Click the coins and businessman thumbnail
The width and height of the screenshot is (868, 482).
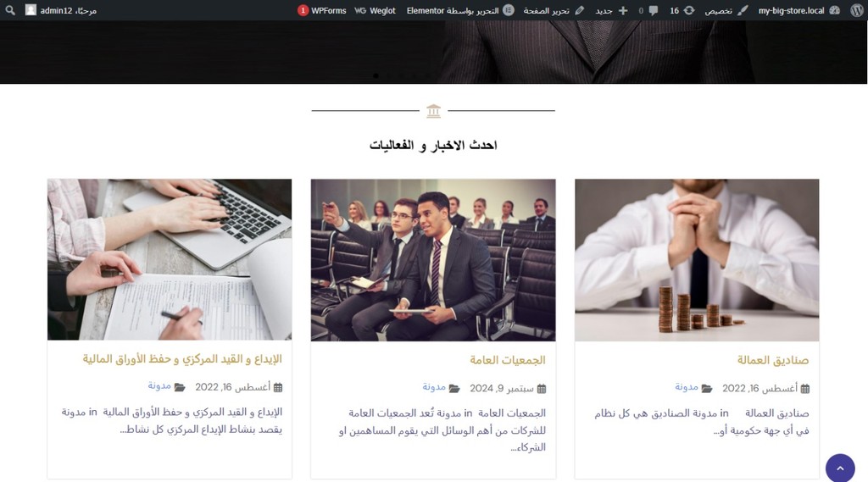click(x=697, y=259)
